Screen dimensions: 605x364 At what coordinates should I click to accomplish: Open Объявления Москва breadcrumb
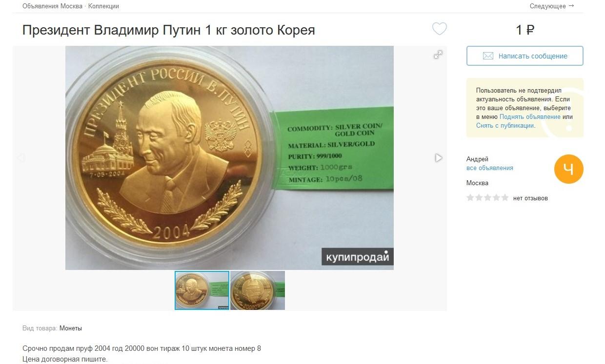[52, 6]
